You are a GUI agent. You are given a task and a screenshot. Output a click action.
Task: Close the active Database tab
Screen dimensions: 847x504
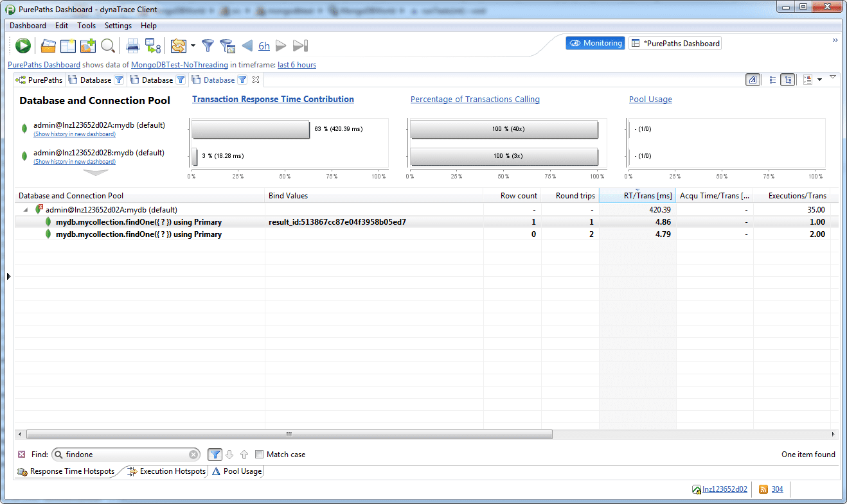tap(255, 80)
